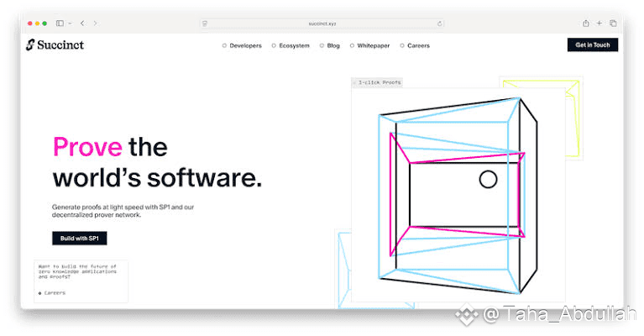This screenshot has height=336, width=644.
Task: Click the 'Prove the world's software.' headline
Action: (x=157, y=163)
